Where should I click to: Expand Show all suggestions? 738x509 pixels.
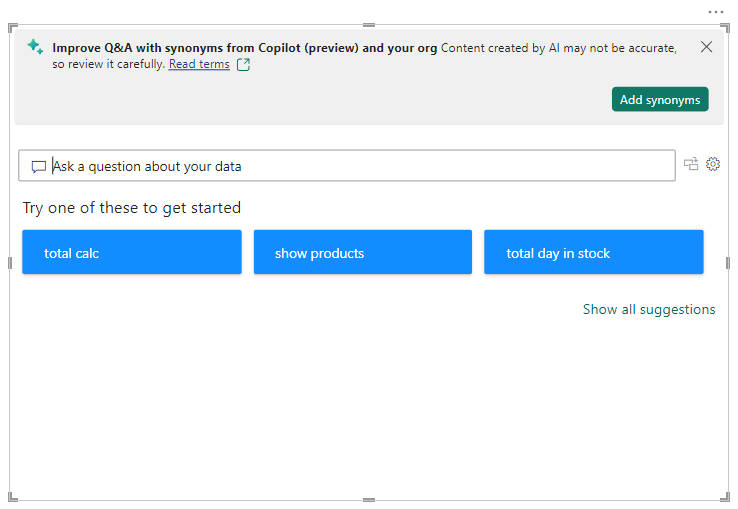point(649,309)
